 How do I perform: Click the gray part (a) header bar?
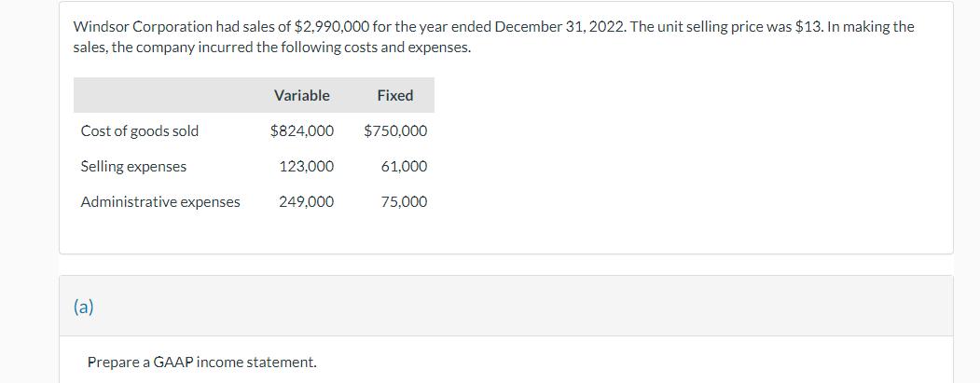(x=506, y=307)
